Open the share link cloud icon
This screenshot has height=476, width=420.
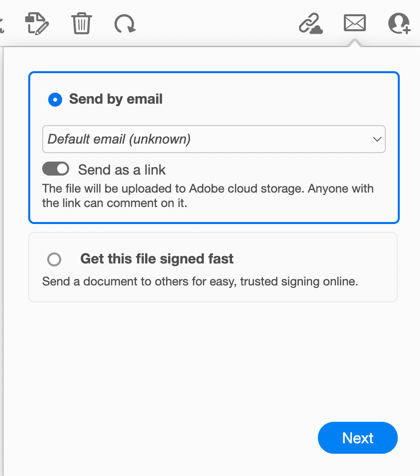[x=311, y=23]
